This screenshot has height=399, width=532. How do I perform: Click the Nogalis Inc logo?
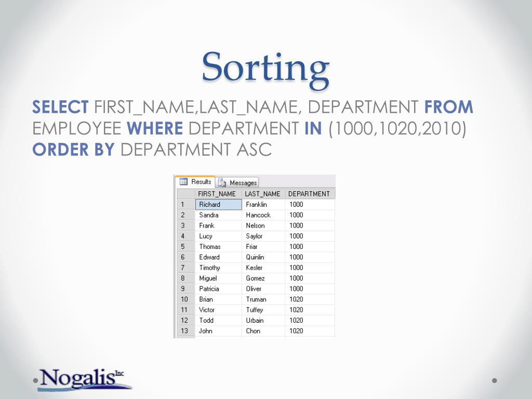(x=85, y=379)
